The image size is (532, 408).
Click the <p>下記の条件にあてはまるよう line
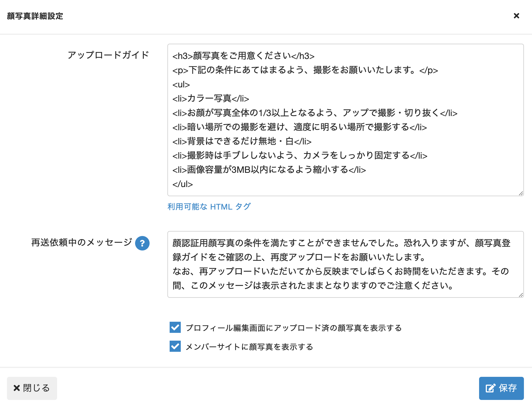point(305,70)
